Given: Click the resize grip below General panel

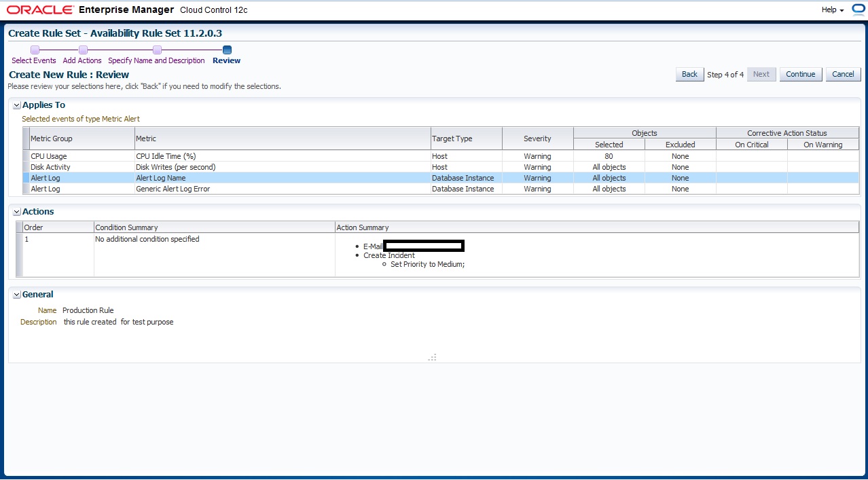Looking at the screenshot, I should [x=432, y=357].
